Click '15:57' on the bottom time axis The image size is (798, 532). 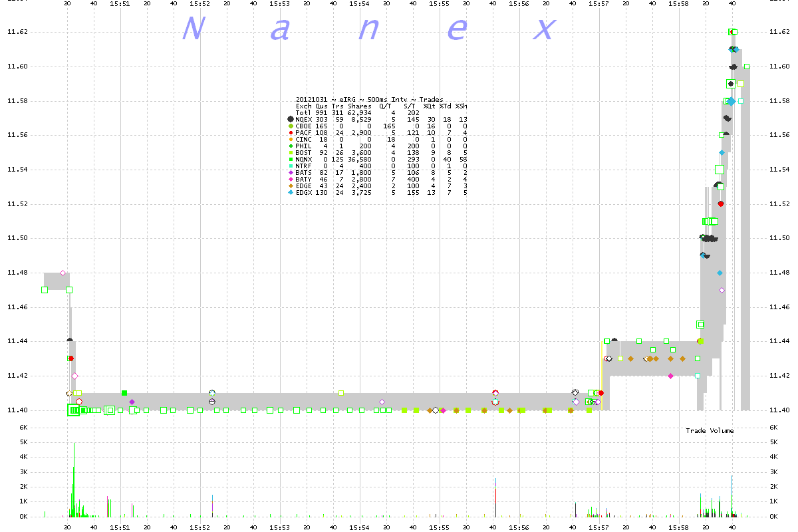tap(599, 526)
